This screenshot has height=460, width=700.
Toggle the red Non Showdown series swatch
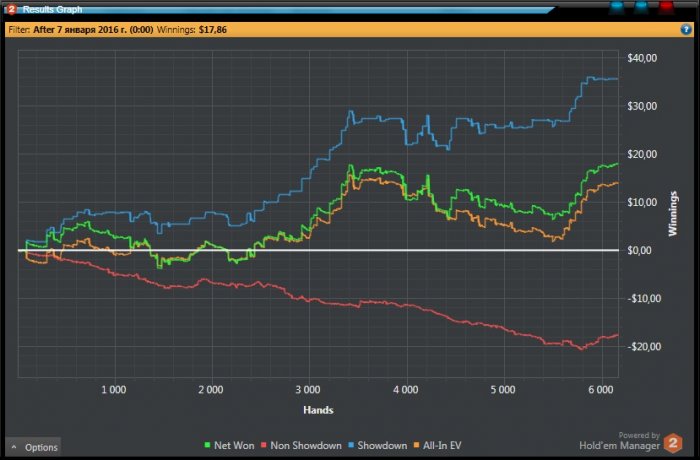pyautogui.click(x=264, y=445)
